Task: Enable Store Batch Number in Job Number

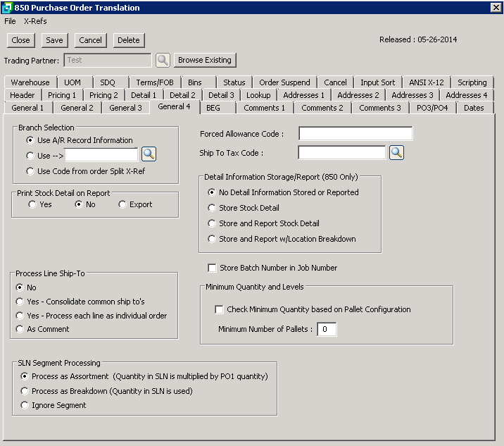Action: [212, 268]
